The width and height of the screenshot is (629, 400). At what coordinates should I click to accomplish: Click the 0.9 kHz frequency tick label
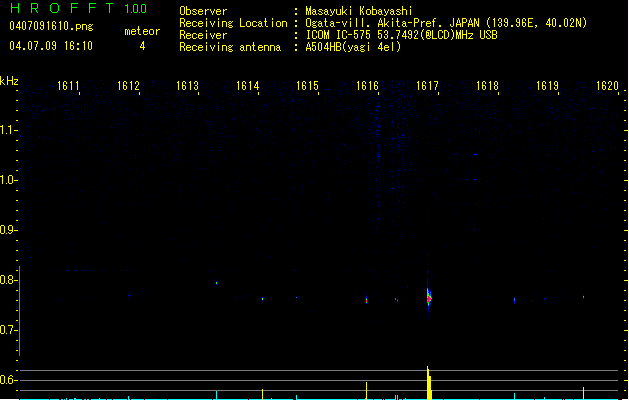[x=7, y=230]
